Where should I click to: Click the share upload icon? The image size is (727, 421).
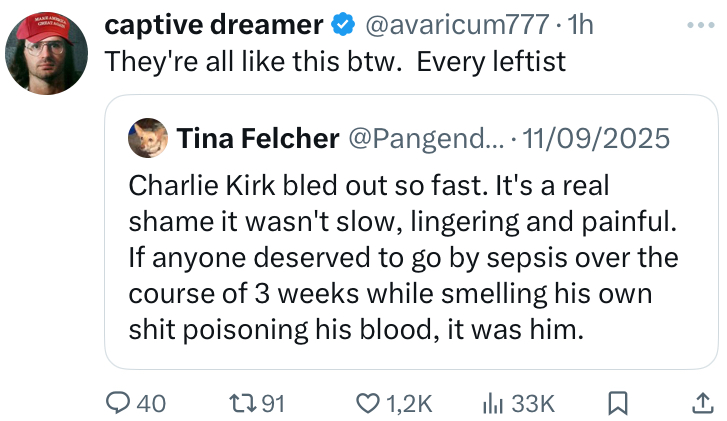(x=698, y=403)
